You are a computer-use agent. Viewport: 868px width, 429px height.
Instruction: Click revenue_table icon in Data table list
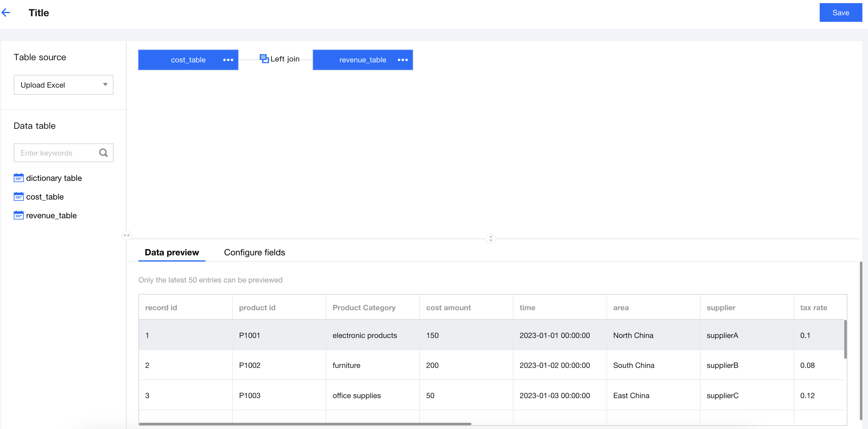pyautogui.click(x=18, y=215)
